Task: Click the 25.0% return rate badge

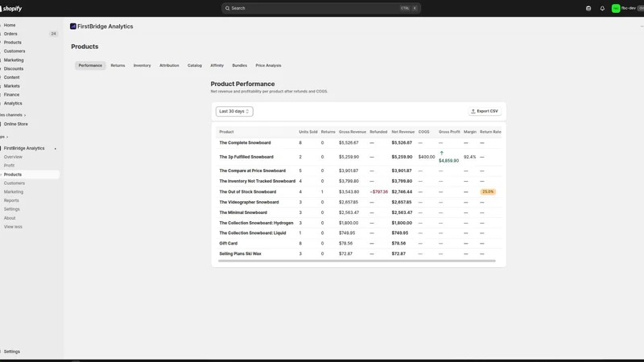Action: (x=488, y=191)
